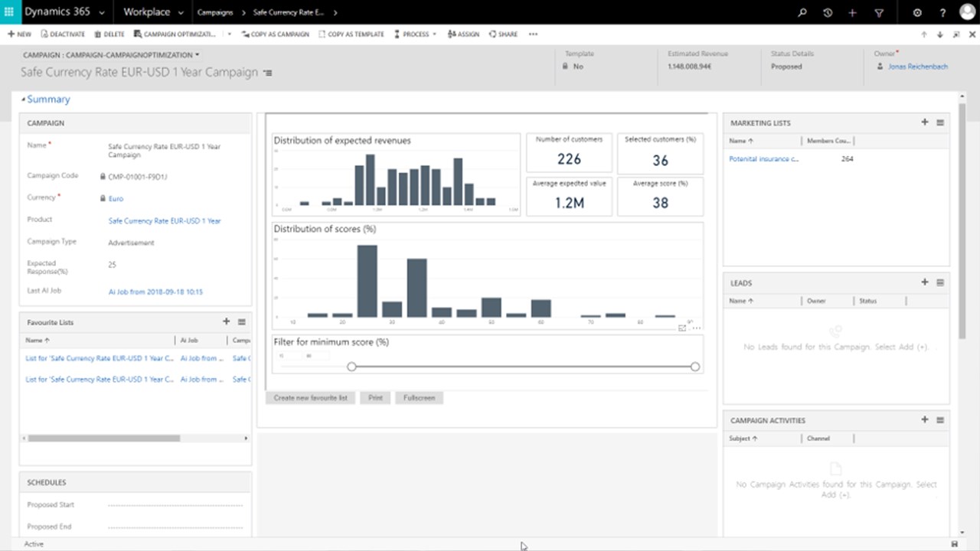The height and width of the screenshot is (551, 980).
Task: Click Campaigns in the breadcrumb
Action: (x=215, y=13)
